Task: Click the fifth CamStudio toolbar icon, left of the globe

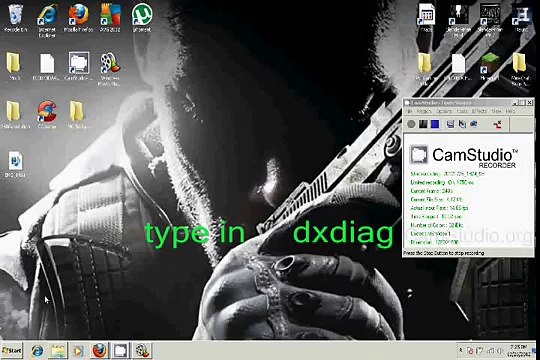Action: pos(462,124)
